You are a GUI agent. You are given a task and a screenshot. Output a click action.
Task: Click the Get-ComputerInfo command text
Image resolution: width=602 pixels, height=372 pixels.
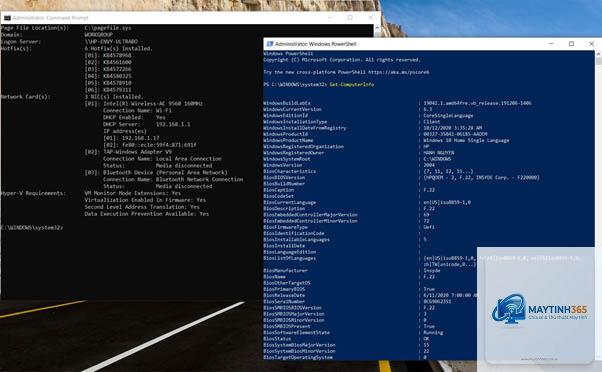click(x=352, y=84)
